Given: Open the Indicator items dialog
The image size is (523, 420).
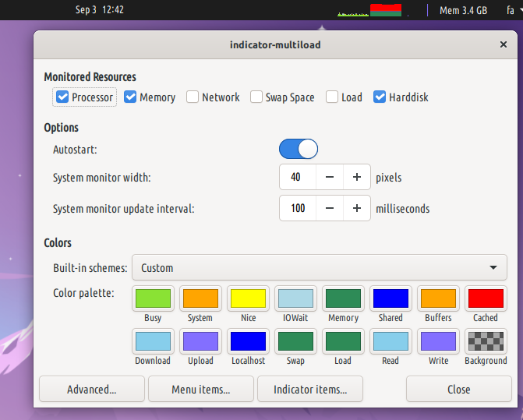Looking at the screenshot, I should coord(310,389).
